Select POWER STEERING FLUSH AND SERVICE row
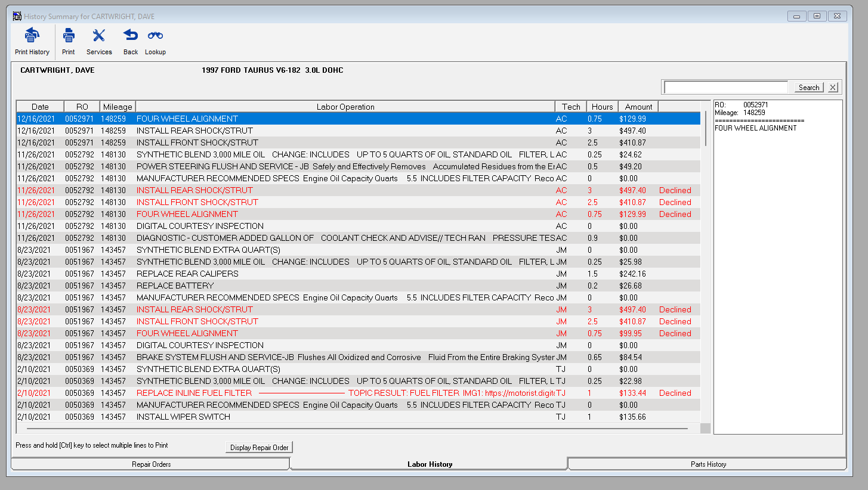 click(x=358, y=166)
